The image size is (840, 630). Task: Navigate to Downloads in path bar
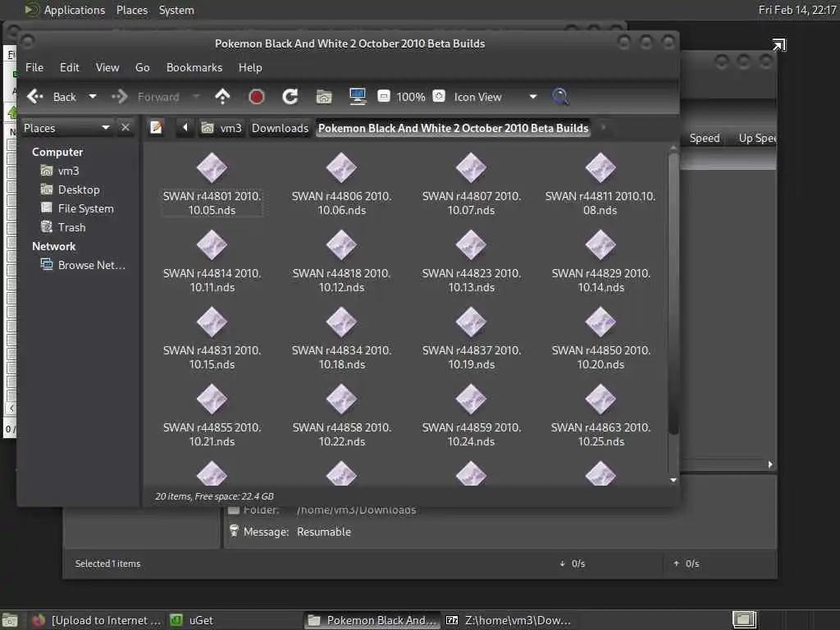click(x=281, y=128)
